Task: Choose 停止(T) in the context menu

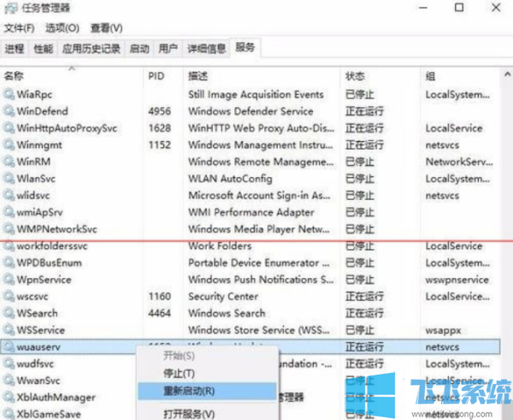Action: [179, 374]
